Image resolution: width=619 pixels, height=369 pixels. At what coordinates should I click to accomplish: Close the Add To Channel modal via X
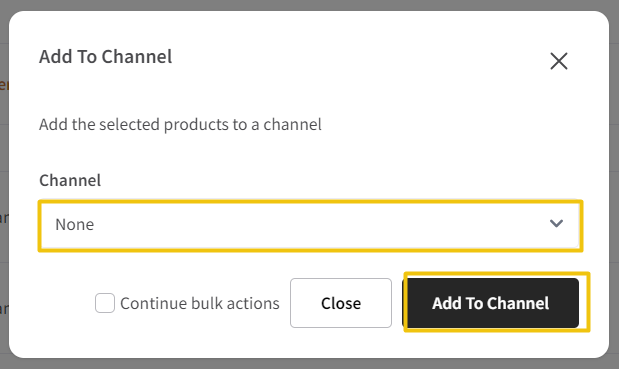pos(559,61)
